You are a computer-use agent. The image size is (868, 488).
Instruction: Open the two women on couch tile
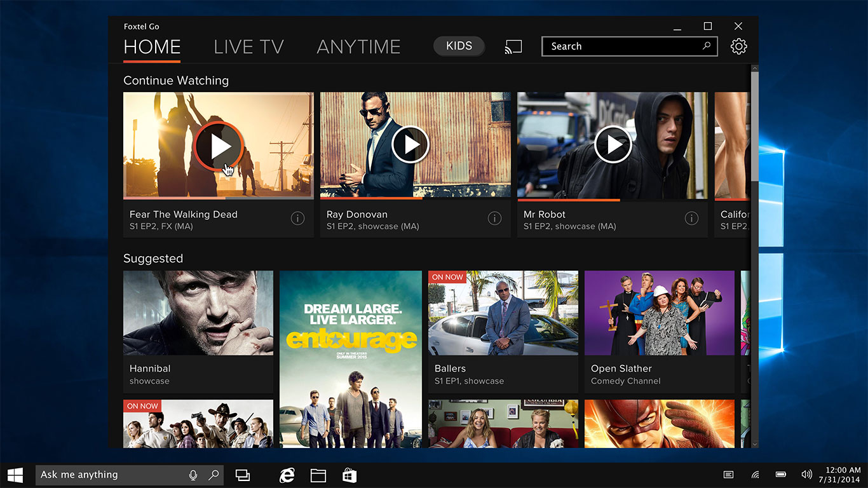pyautogui.click(x=503, y=424)
